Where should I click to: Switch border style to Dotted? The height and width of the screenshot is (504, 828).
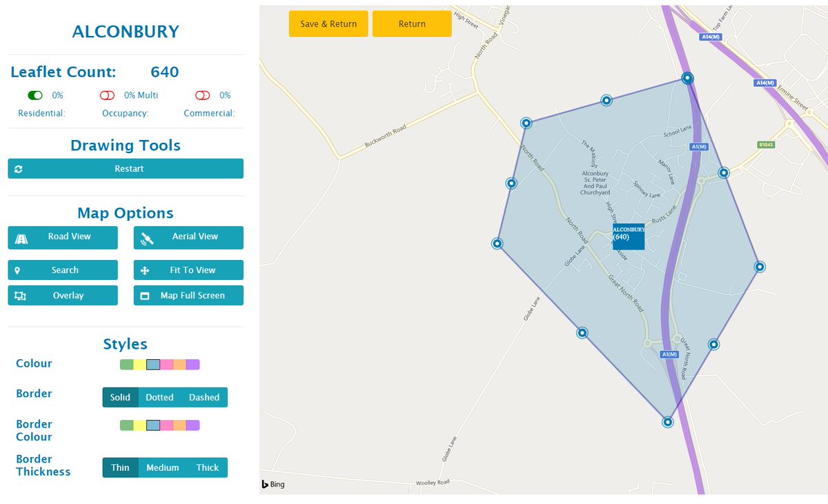click(x=159, y=397)
